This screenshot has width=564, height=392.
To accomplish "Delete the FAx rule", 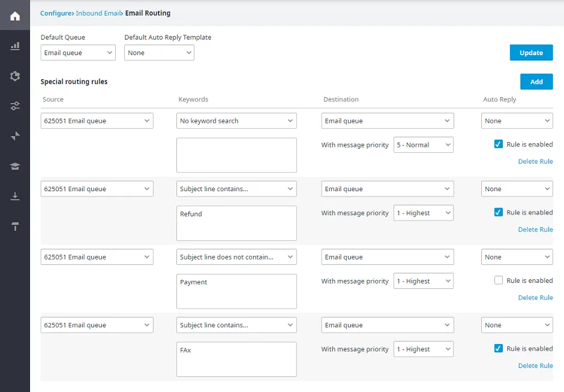I will [x=535, y=366].
